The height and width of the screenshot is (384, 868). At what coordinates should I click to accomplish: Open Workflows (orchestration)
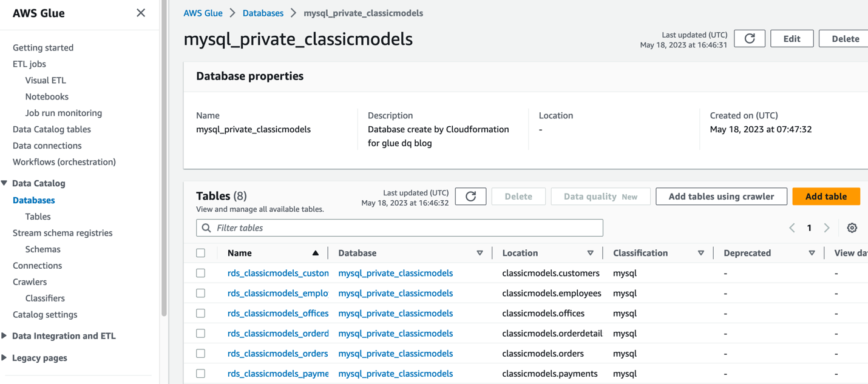pyautogui.click(x=64, y=162)
